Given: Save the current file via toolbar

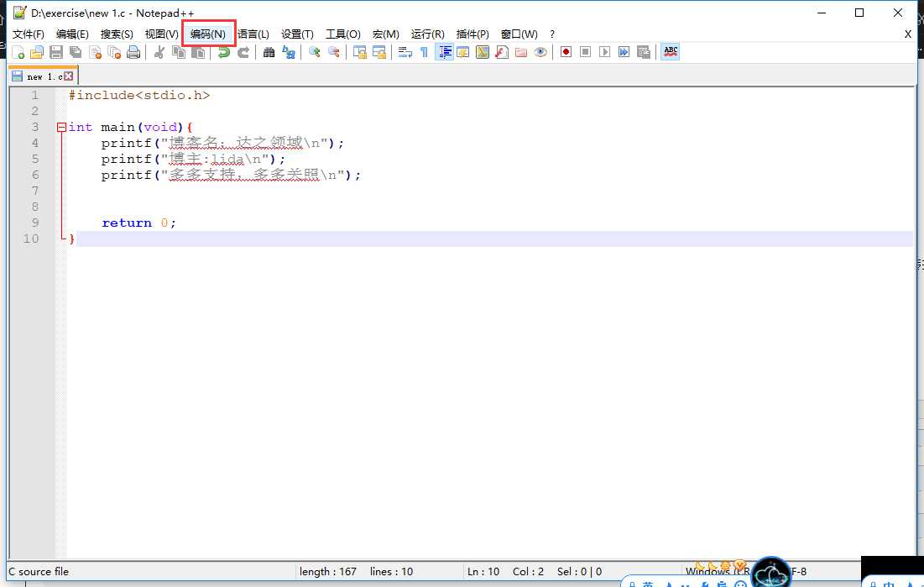Looking at the screenshot, I should 56,53.
